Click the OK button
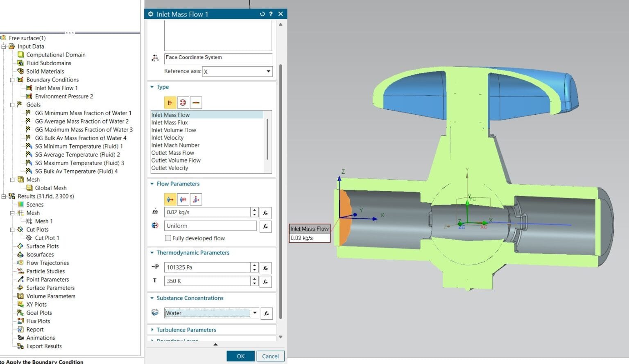The width and height of the screenshot is (629, 364). (x=240, y=356)
